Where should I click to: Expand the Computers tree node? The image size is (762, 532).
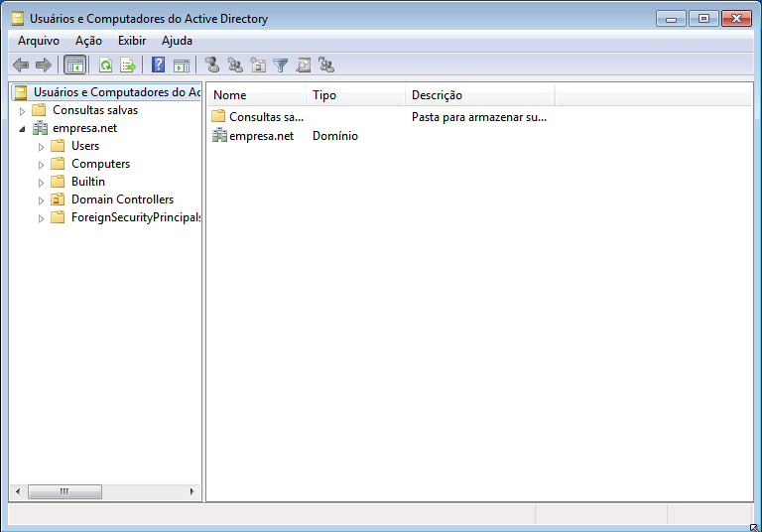pos(41,165)
